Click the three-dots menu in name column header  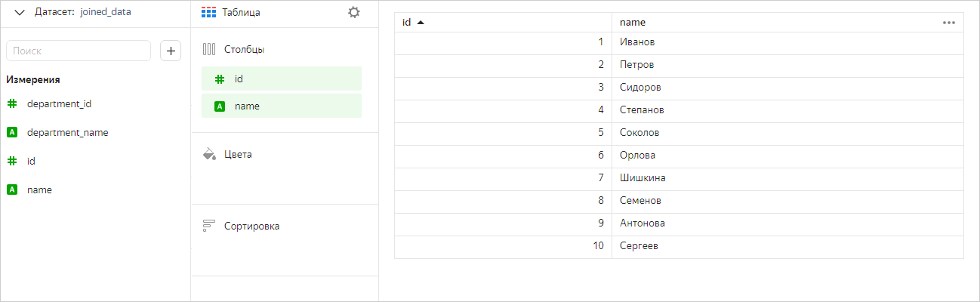949,23
